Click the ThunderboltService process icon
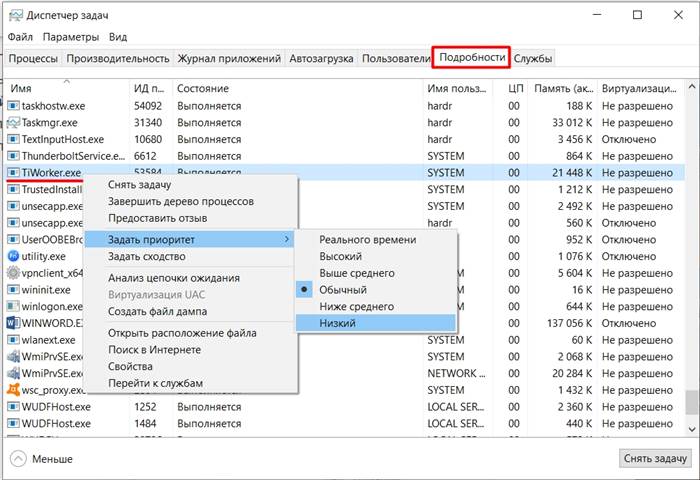700x480 pixels. pos(13,156)
